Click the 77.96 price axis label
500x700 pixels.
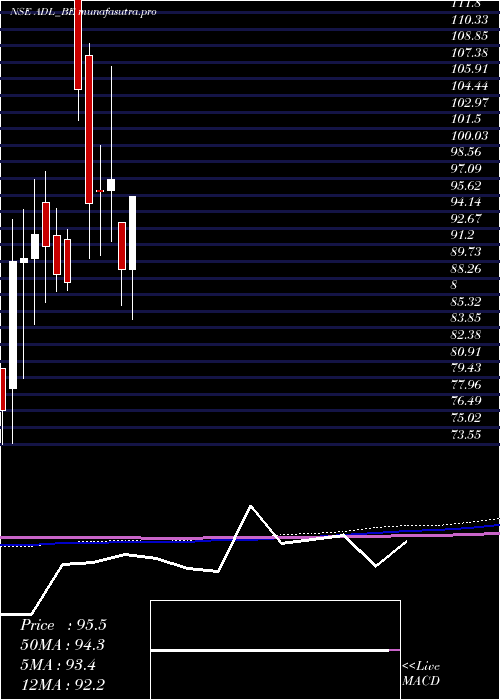point(467,385)
